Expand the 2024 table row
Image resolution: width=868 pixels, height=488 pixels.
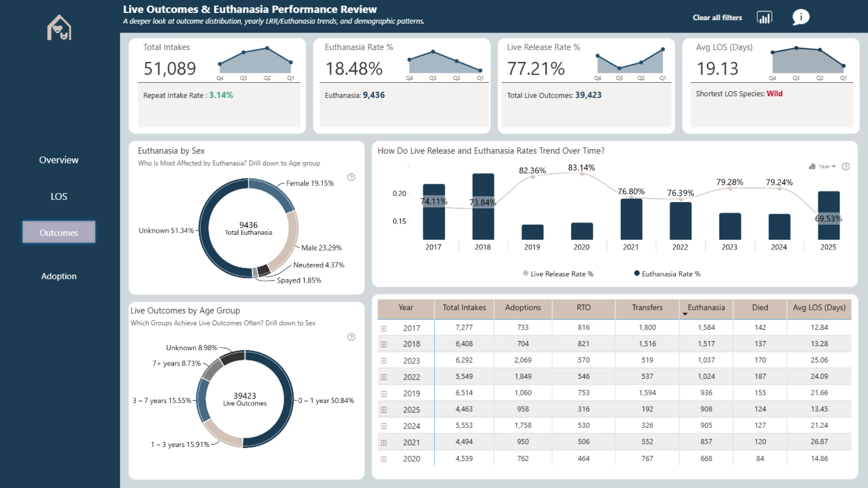coord(384,426)
